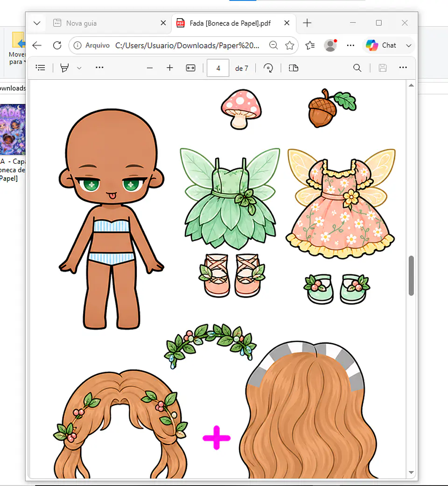This screenshot has width=448, height=486.
Task: Rotate the PDF page
Action: (268, 68)
